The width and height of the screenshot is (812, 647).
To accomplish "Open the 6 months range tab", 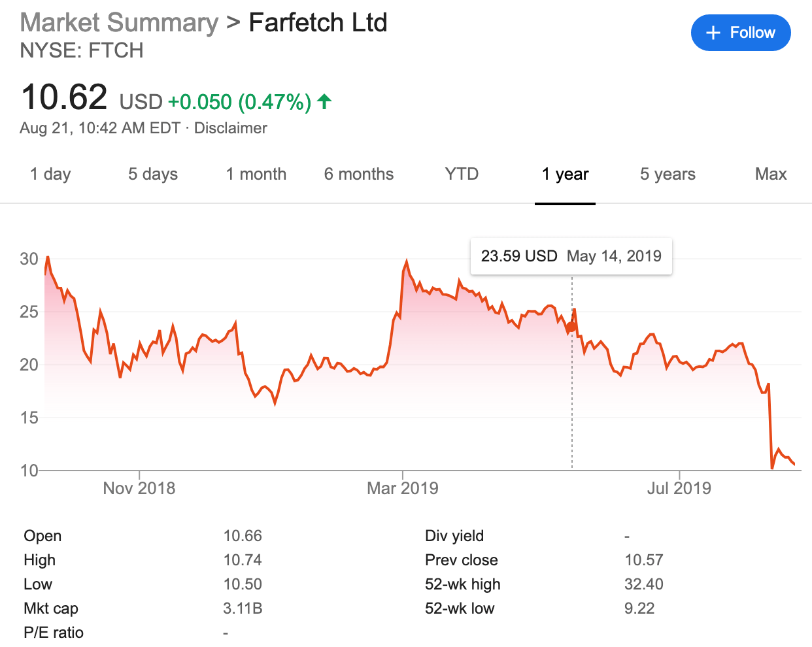I will click(x=359, y=174).
